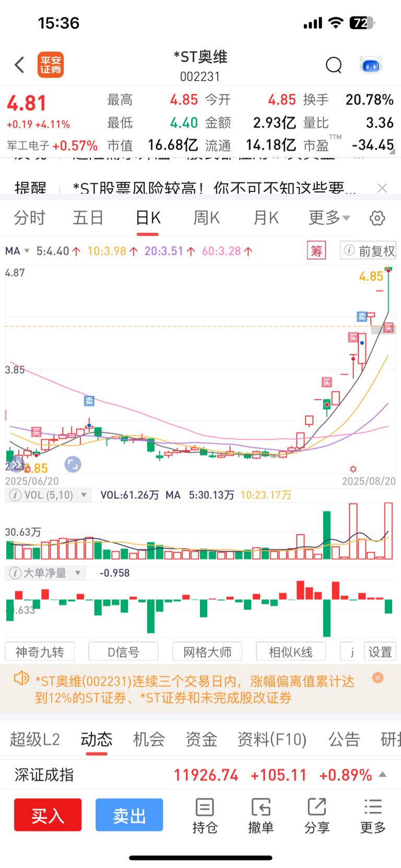Screen dimensions: 401x868
Task: Open the 公告 tab
Action: [x=344, y=739]
